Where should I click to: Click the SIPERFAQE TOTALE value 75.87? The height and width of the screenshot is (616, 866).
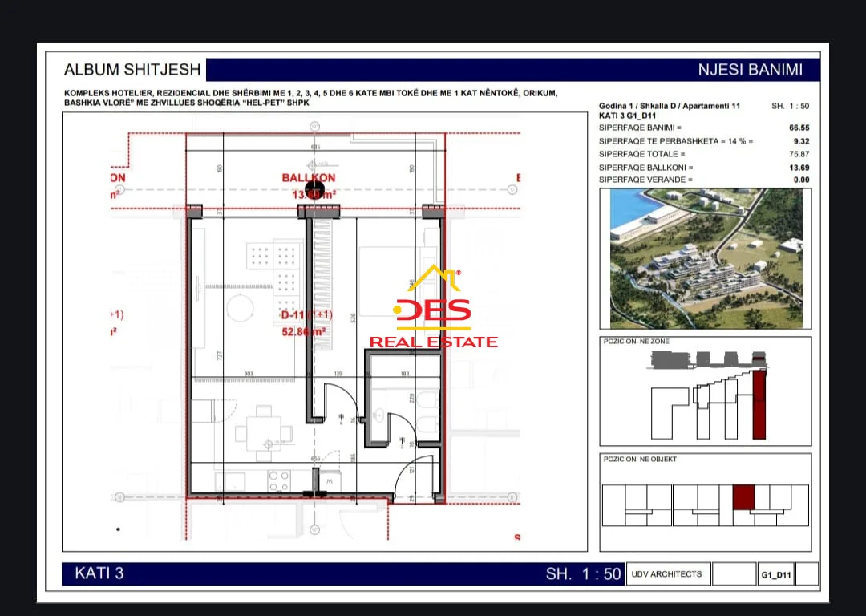coord(799,154)
